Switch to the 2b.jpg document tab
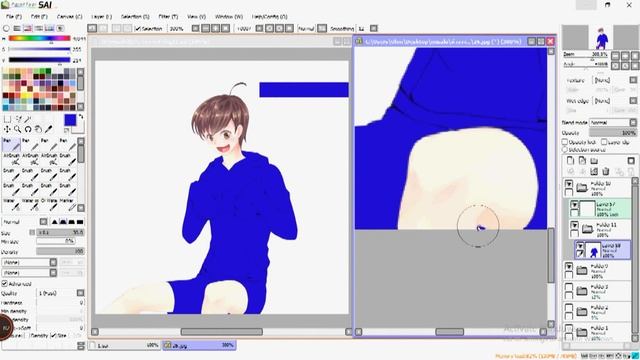 (x=199, y=345)
